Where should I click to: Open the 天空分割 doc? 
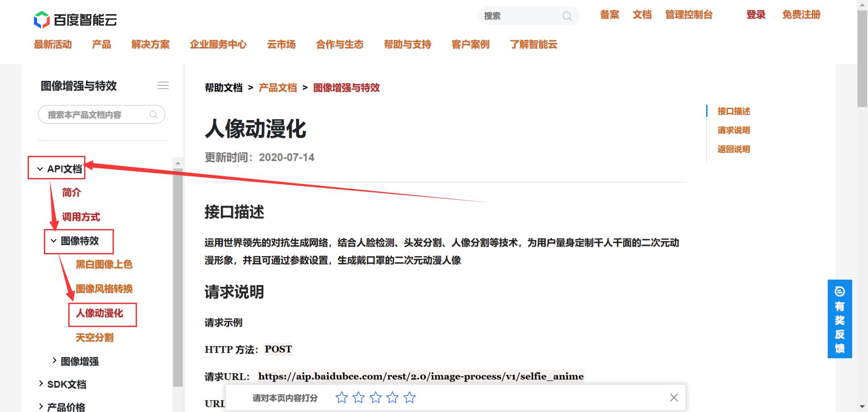tap(94, 337)
